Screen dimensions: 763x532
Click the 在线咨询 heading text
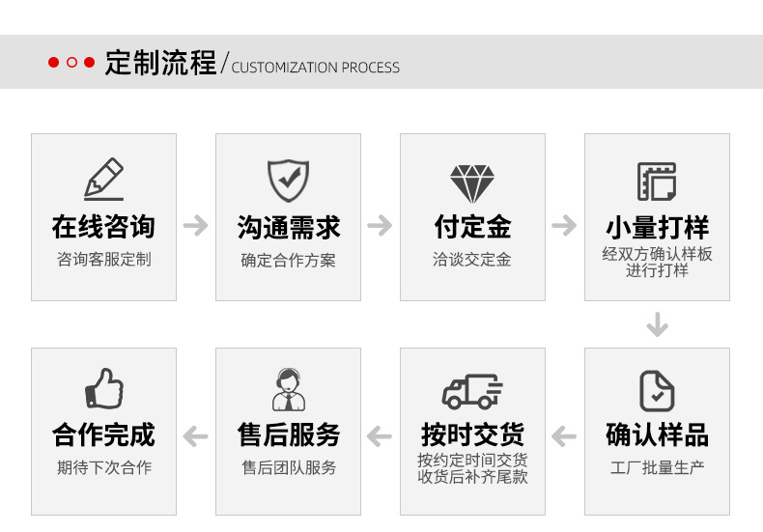coord(103,228)
